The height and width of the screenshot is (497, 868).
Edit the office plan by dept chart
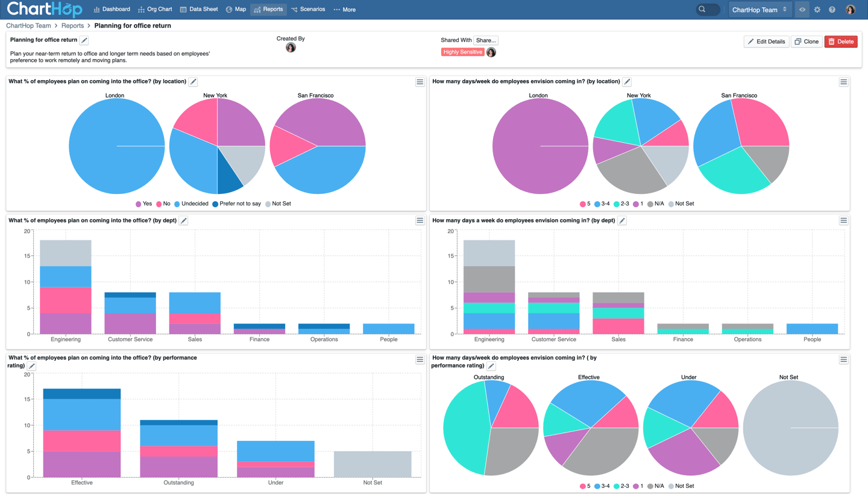pyautogui.click(x=184, y=221)
